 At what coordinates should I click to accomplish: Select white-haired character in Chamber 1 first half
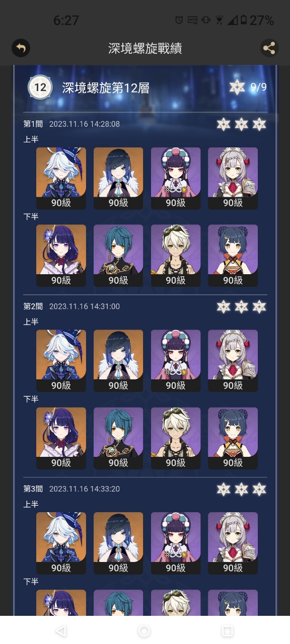[x=61, y=178]
